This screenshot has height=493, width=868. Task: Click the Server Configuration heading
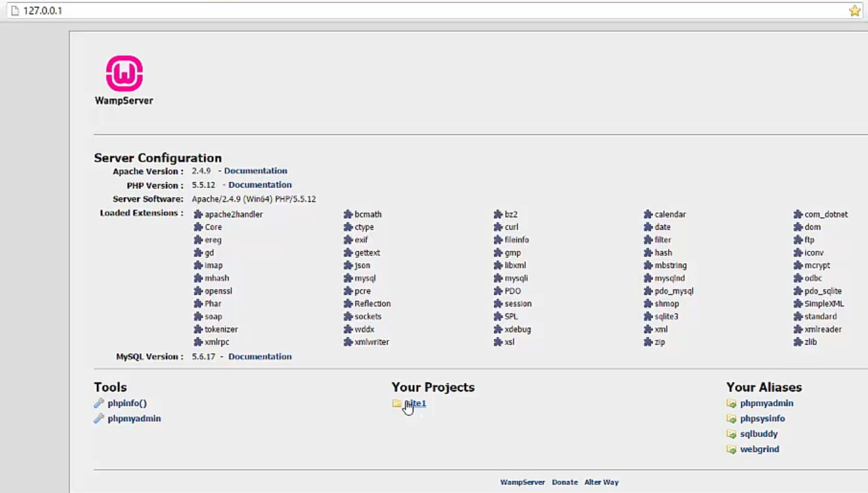(158, 158)
